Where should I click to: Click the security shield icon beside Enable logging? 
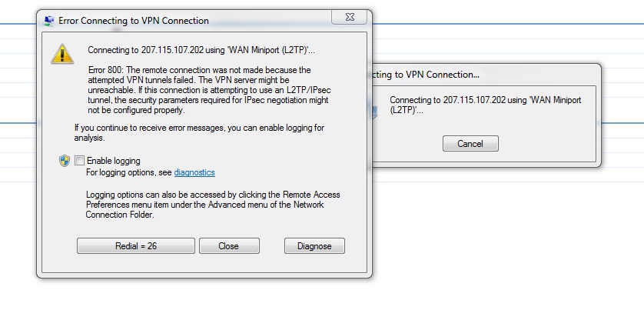tap(65, 161)
